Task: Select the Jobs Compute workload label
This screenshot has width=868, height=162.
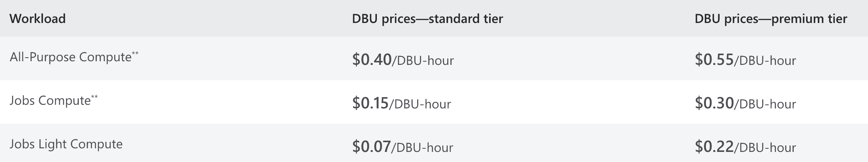Action: click(50, 101)
